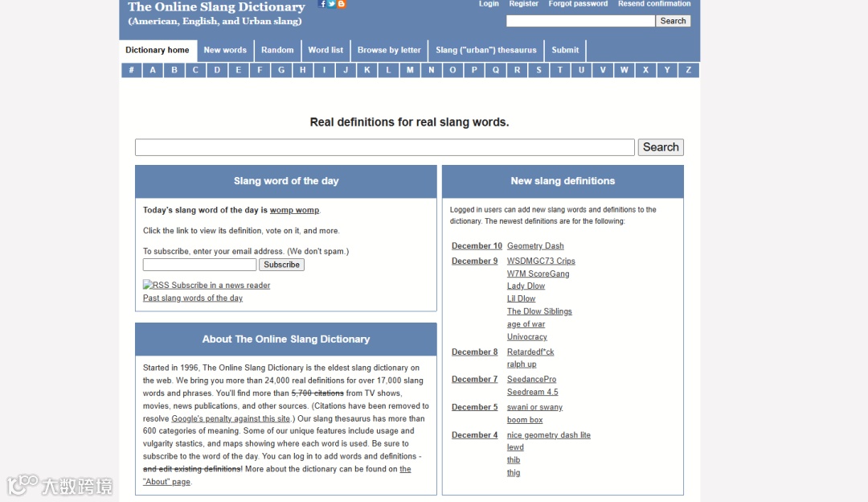Browse words starting with letter Q
This screenshot has height=502, width=868.
tap(495, 70)
